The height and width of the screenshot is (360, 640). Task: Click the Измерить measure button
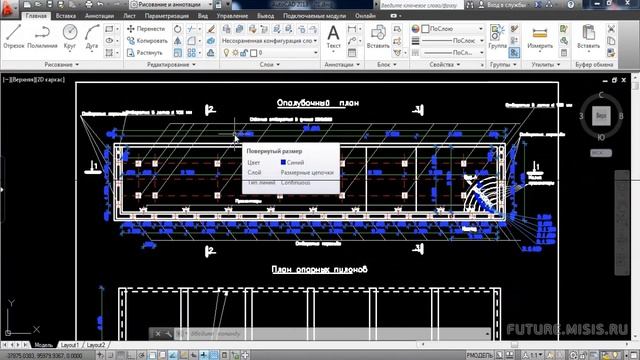coord(540,38)
